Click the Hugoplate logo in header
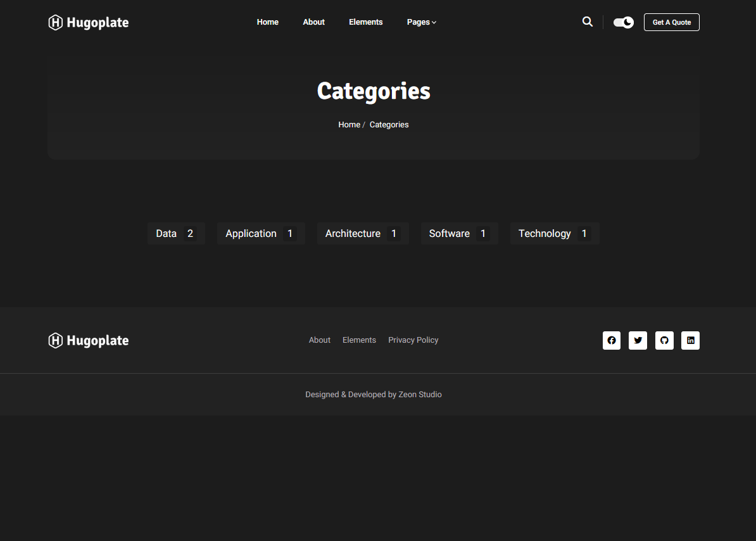Viewport: 756px width, 541px height. pyautogui.click(x=89, y=23)
